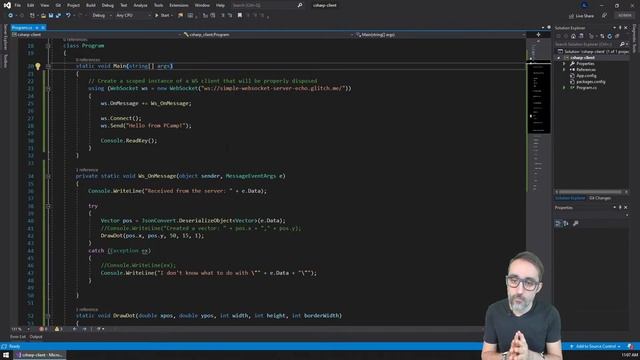Open the csharp_client.Program type dropdown
640x360 pixels.
coord(267,35)
